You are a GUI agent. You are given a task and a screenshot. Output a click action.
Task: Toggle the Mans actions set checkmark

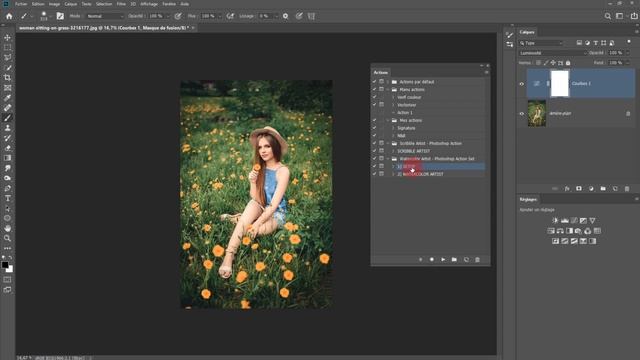tap(374, 89)
